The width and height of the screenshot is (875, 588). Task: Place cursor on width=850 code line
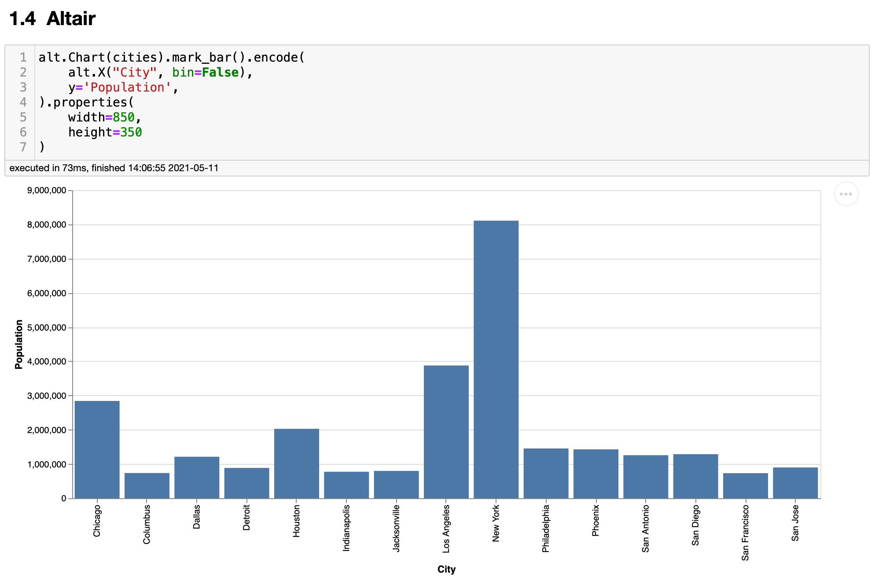(104, 118)
